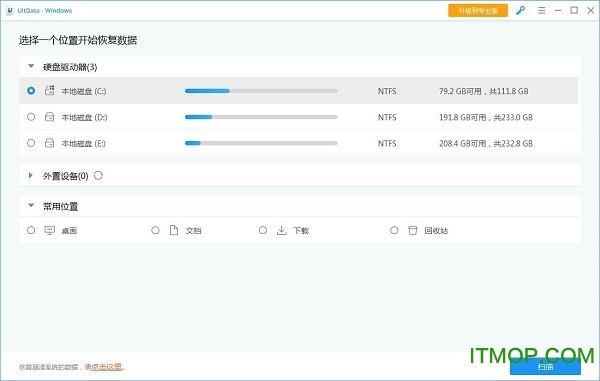Click the 桌面 location label
The width and height of the screenshot is (600, 381).
click(69, 231)
